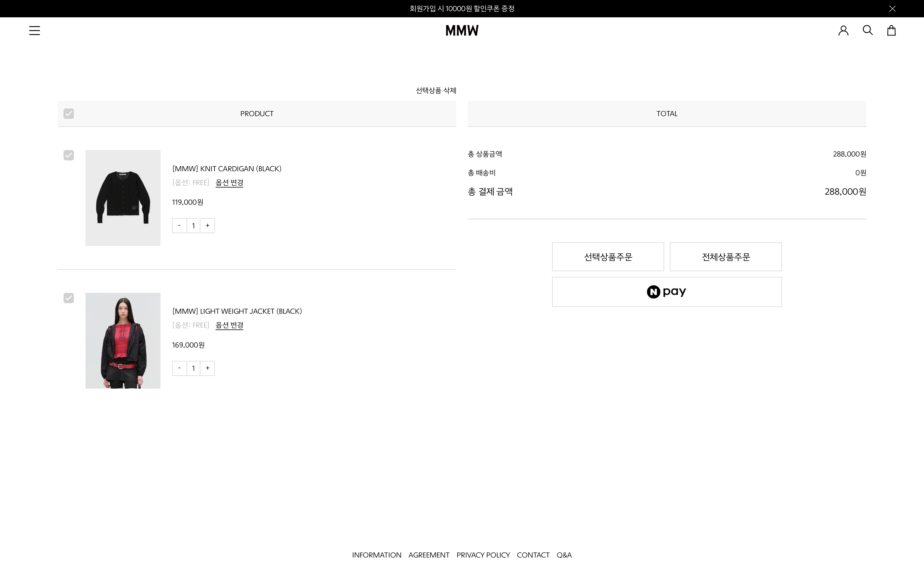Close the top coupon banner
Viewport: 924px width, 577px height.
tap(892, 8)
